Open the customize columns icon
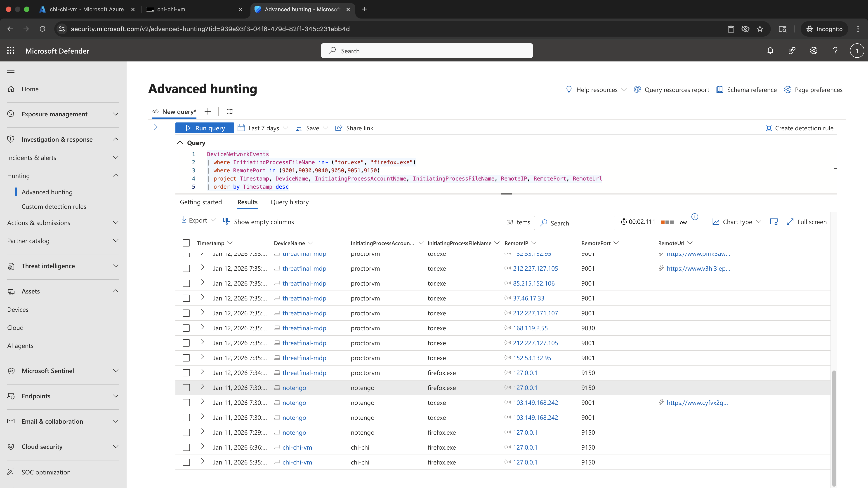 pyautogui.click(x=774, y=222)
